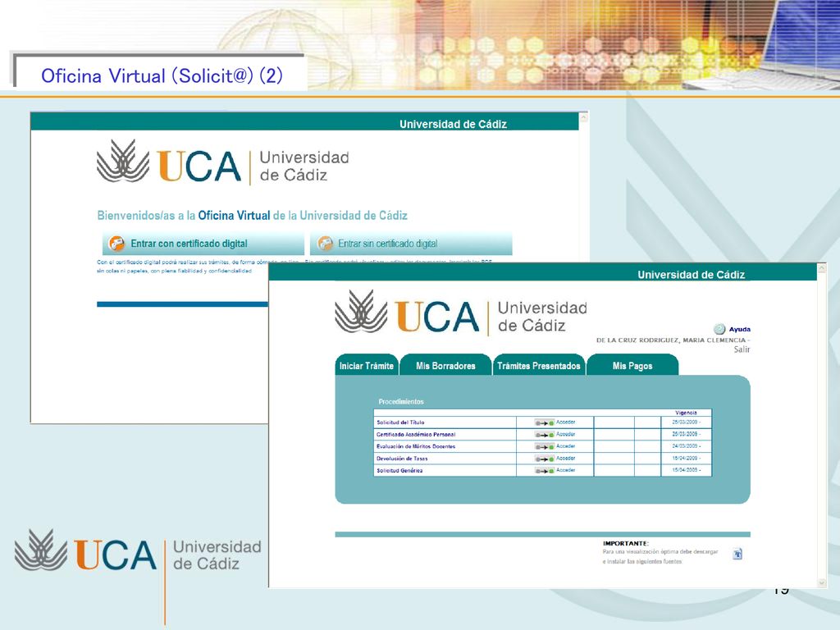
Task: Select the Evaluación de Méritos Docentes procedure name
Action: [416, 447]
